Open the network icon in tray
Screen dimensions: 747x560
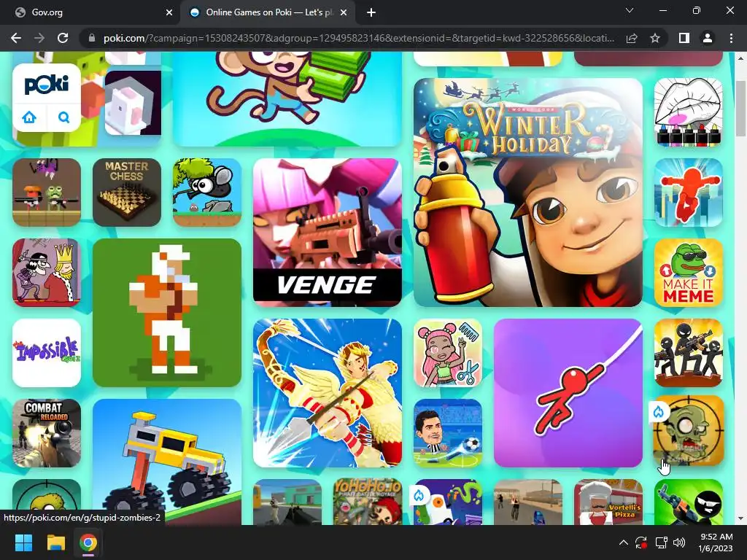point(661,542)
